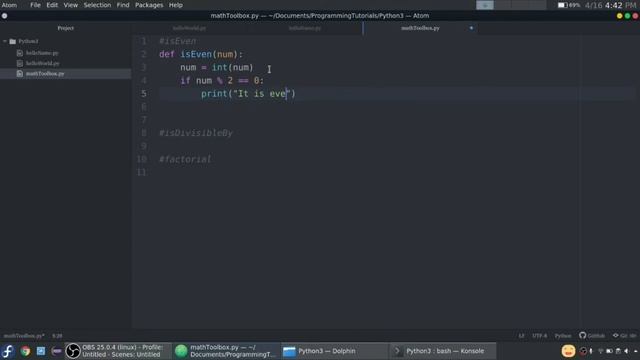Click the orange emoji tray icon

click(x=568, y=351)
